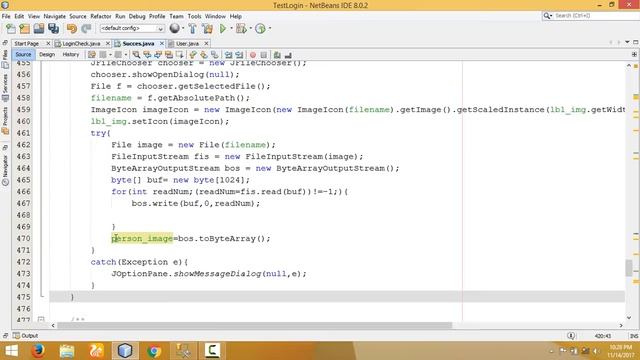Switch to the LoginCheck.java tab
The height and width of the screenshot is (360, 640).
81,43
